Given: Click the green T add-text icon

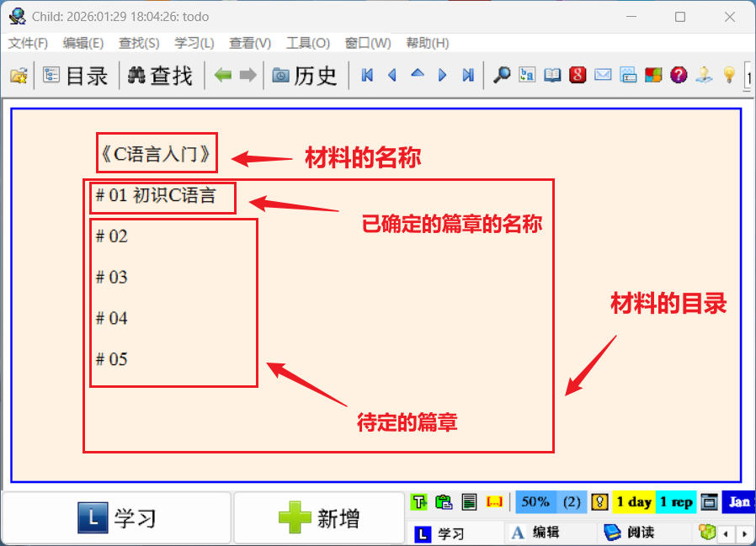Looking at the screenshot, I should [x=419, y=502].
